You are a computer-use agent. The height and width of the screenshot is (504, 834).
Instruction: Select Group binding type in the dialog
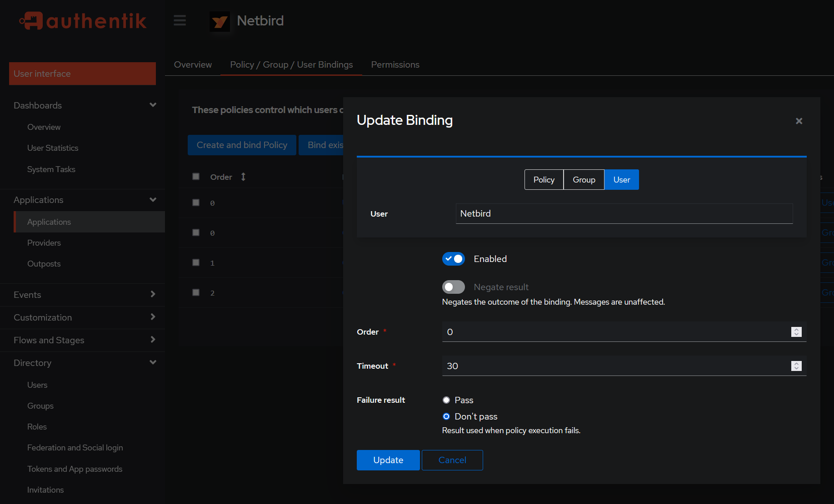coord(584,179)
